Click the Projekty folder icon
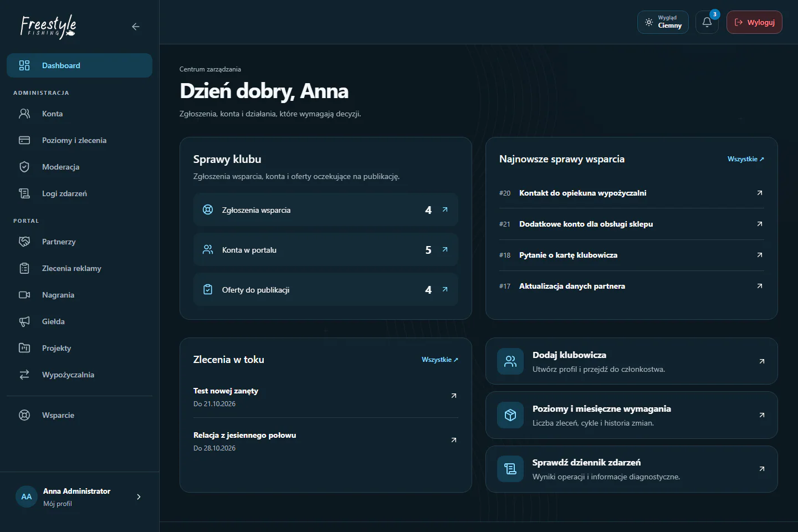798x532 pixels. click(x=24, y=348)
